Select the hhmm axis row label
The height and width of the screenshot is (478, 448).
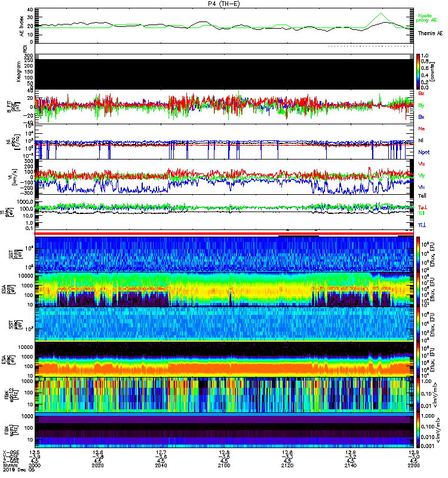(x=9, y=465)
